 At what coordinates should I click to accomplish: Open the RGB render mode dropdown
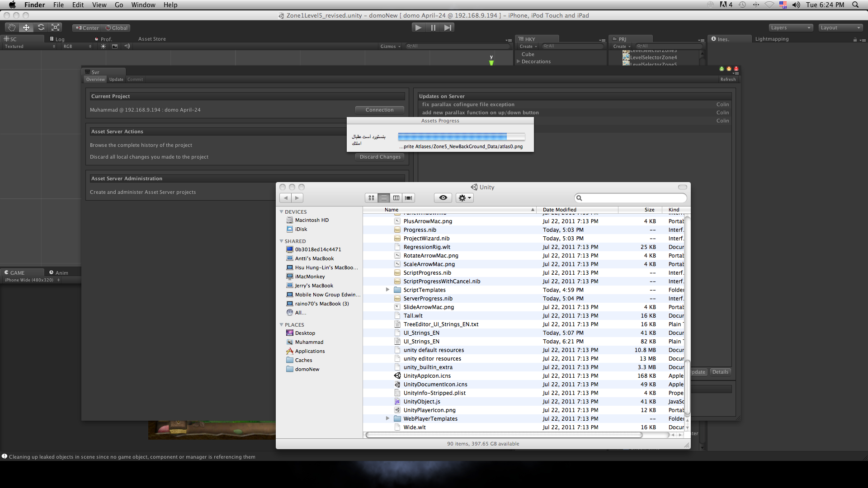[77, 46]
